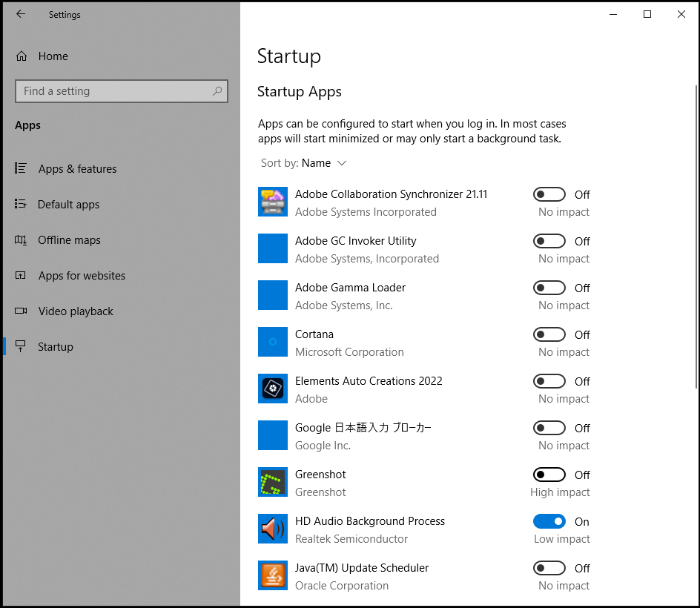Screen dimensions: 700x608
Task: Open Offline maps settings
Action: tap(69, 240)
